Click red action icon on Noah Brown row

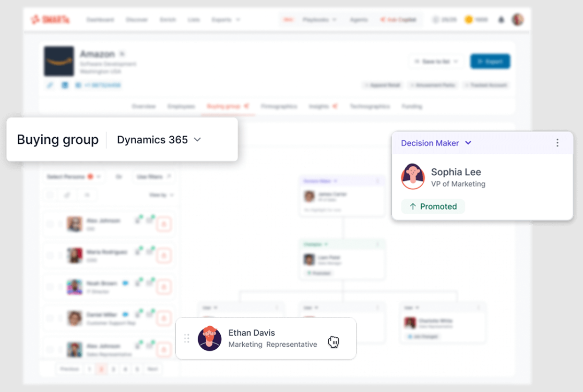(x=164, y=287)
